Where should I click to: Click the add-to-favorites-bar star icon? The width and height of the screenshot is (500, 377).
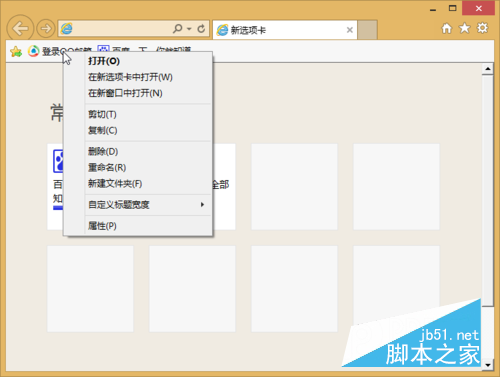16,52
